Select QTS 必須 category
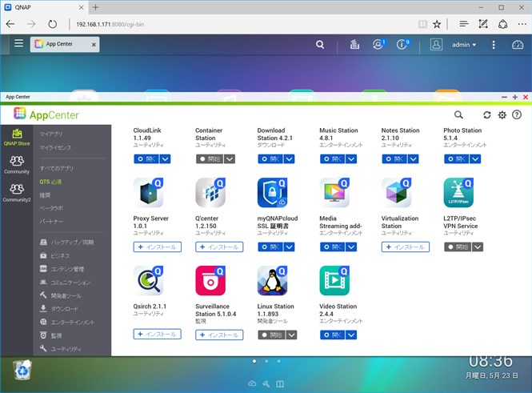 click(50, 182)
